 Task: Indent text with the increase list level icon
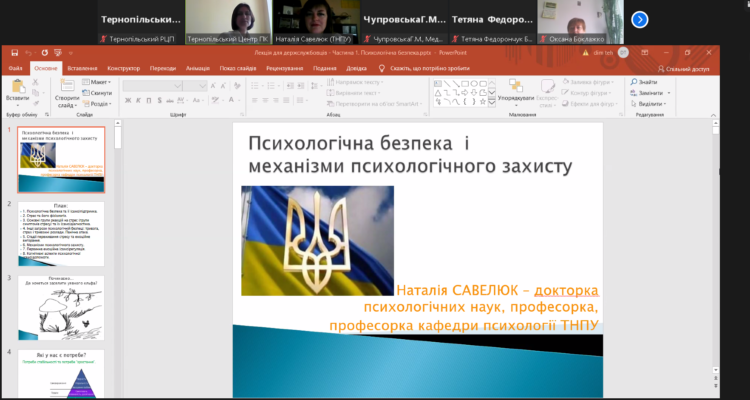tap(301, 86)
